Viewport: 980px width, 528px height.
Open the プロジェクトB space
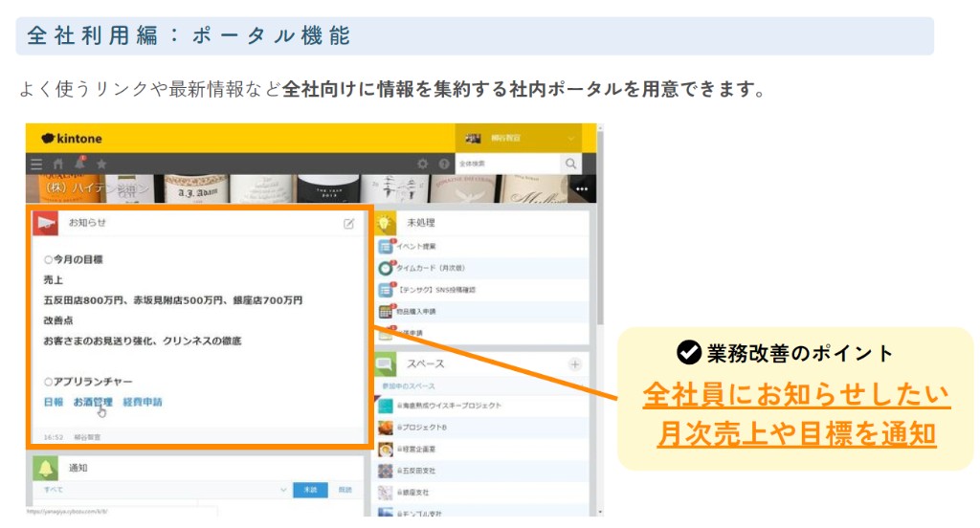427,427
